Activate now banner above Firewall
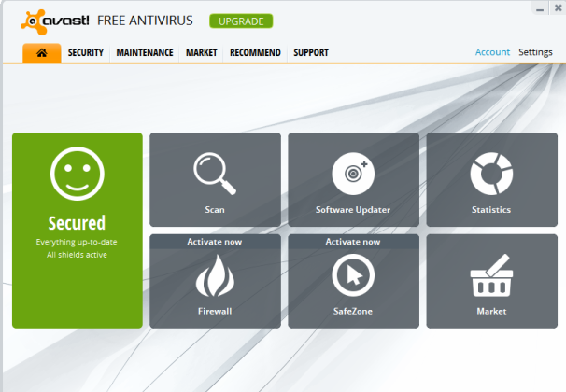Viewport: 566px width, 392px height. tap(215, 242)
